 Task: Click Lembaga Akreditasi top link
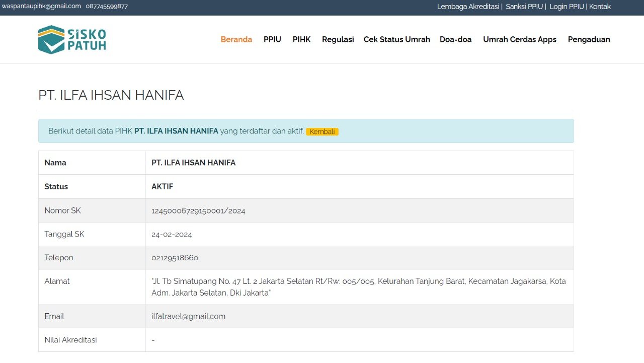pyautogui.click(x=467, y=7)
